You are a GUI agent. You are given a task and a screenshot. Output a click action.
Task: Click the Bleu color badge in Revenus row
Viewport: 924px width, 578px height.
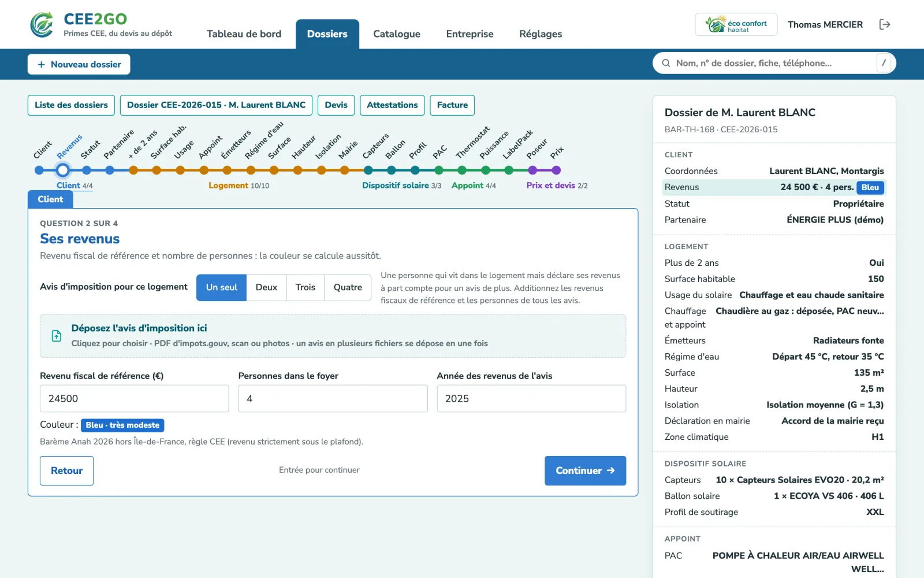coord(870,187)
